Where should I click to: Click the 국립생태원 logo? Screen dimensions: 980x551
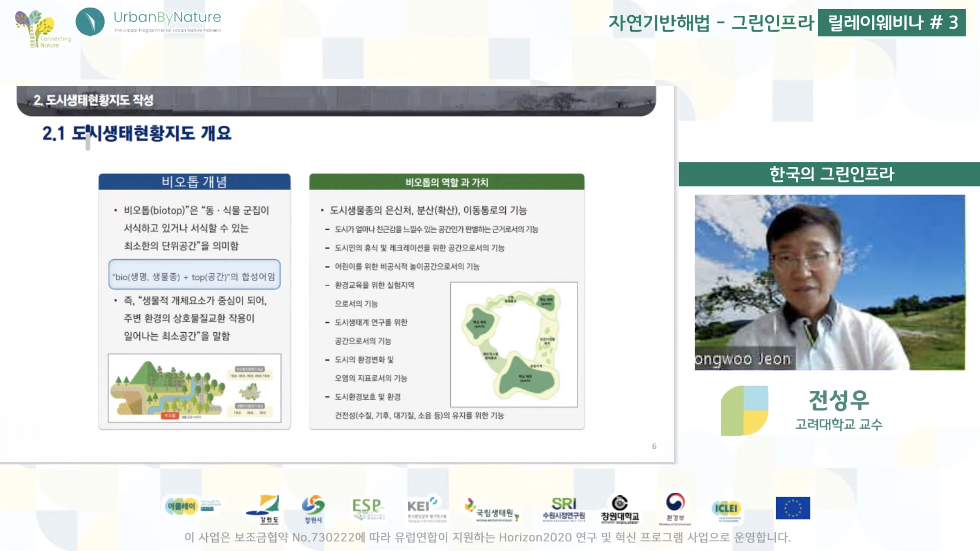(492, 510)
